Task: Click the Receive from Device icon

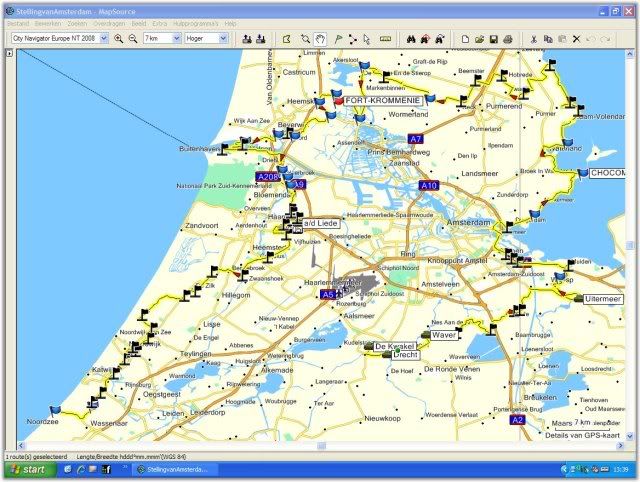Action: click(x=261, y=39)
